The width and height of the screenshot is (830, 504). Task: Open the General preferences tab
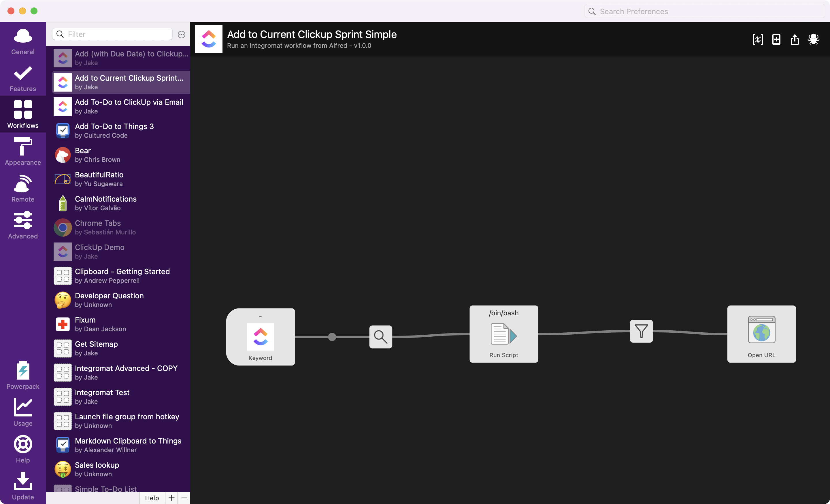(23, 41)
